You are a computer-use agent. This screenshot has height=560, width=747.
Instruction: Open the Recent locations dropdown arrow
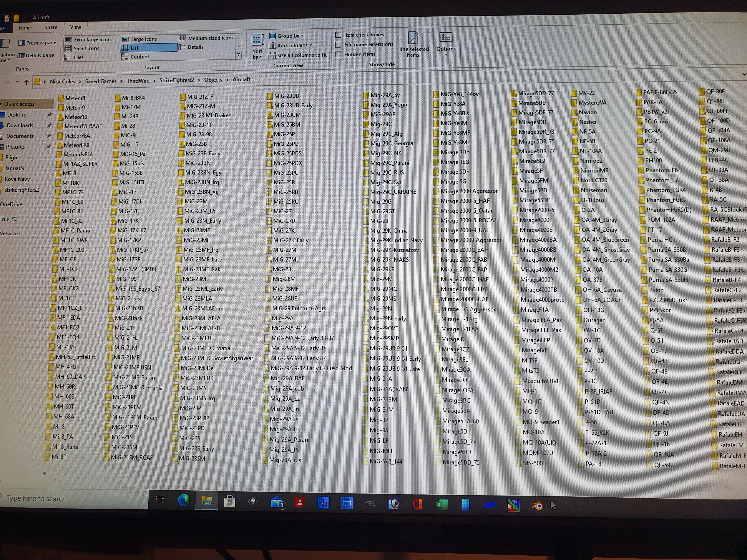(x=17, y=82)
